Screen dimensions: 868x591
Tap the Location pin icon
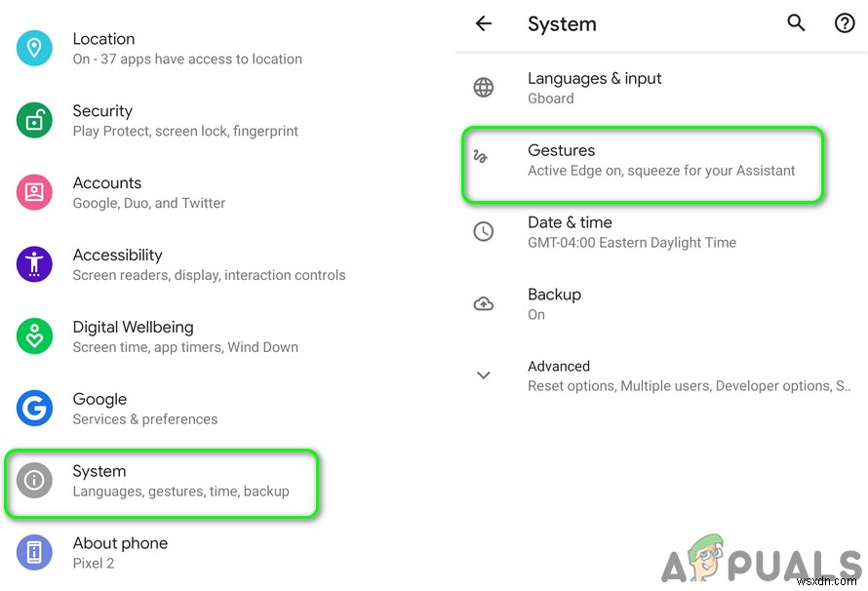[34, 49]
